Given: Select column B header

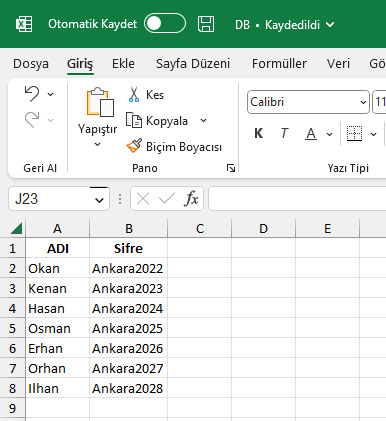Looking at the screenshot, I should tap(129, 229).
